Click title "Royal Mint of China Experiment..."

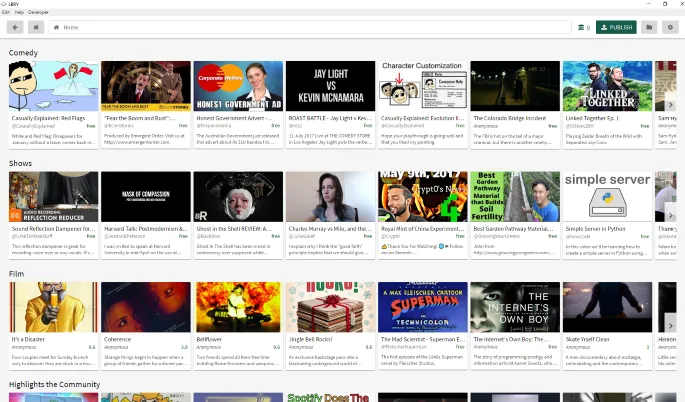[422, 229]
